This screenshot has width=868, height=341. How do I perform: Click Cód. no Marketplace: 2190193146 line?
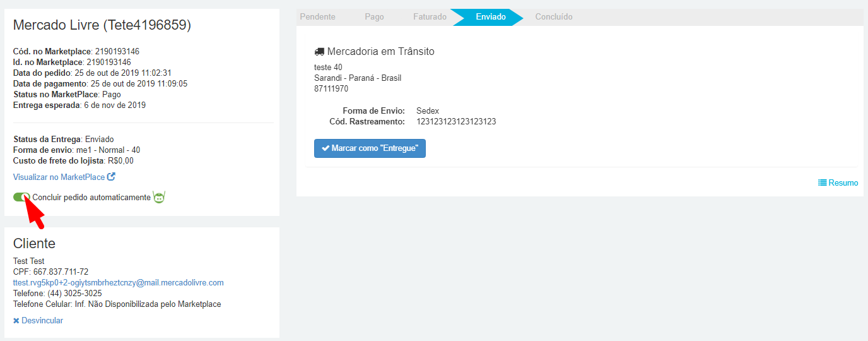point(76,51)
